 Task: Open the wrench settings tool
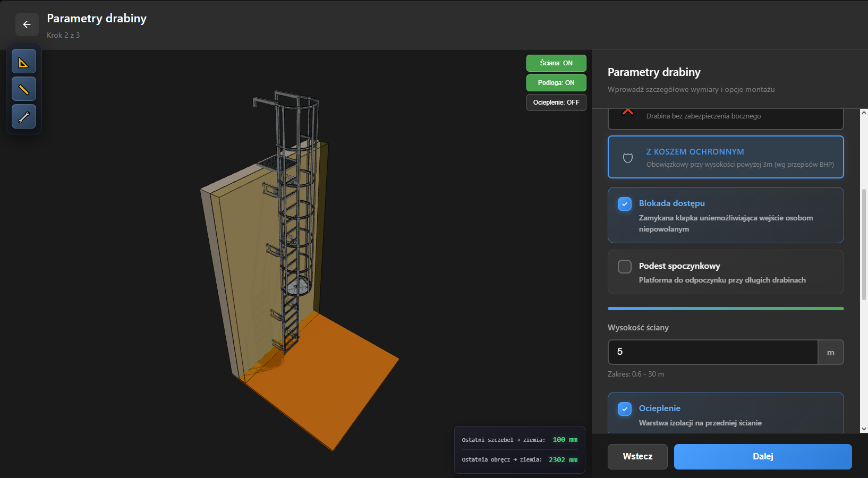(24, 116)
